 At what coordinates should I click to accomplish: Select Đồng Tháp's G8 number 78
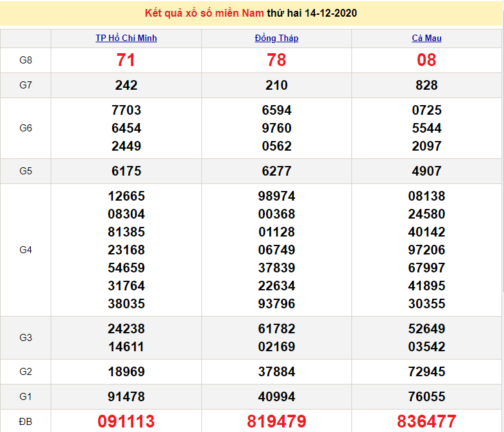(x=276, y=60)
